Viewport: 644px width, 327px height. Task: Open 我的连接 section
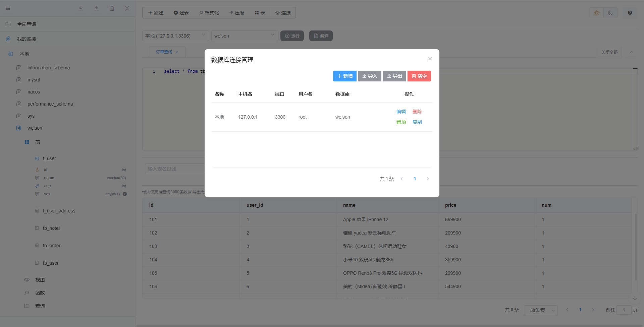tap(26, 39)
